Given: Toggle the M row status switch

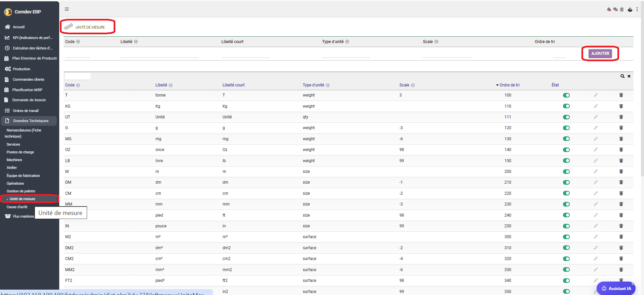Looking at the screenshot, I should point(566,172).
